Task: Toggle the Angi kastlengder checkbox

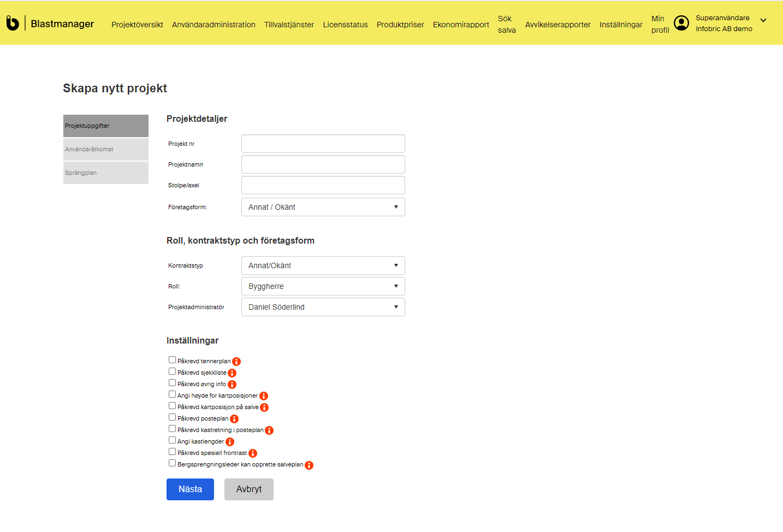Action: 172,440
